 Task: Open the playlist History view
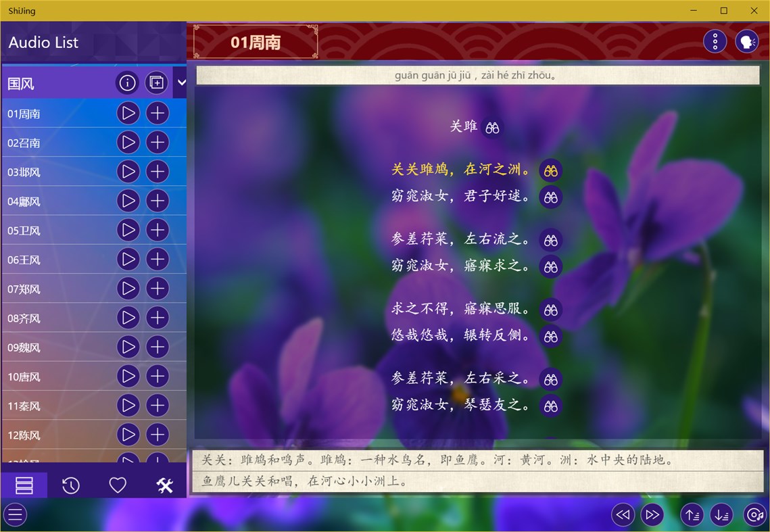tap(71, 485)
